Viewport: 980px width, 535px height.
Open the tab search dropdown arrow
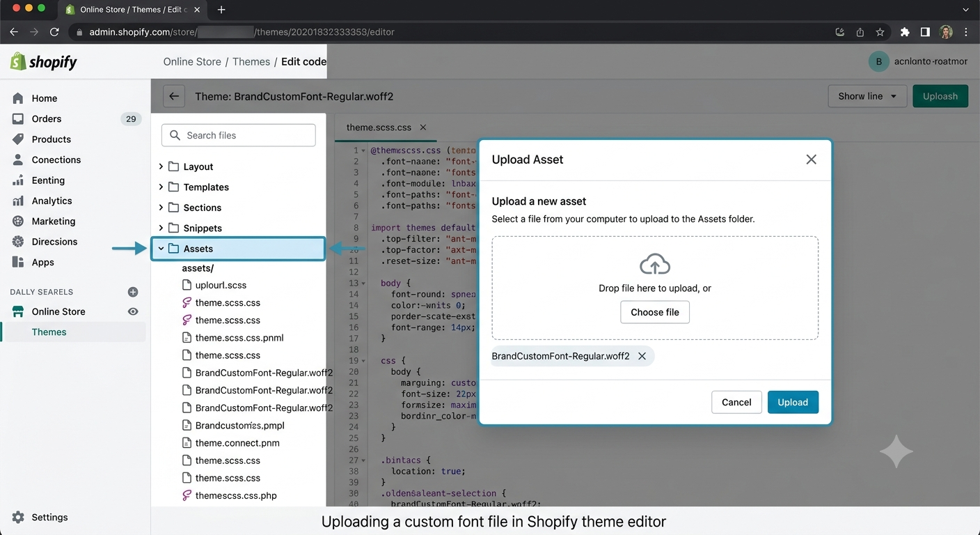point(965,10)
